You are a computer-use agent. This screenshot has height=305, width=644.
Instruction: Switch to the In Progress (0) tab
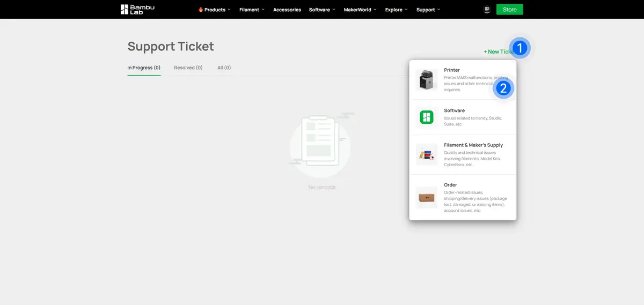[x=144, y=68]
